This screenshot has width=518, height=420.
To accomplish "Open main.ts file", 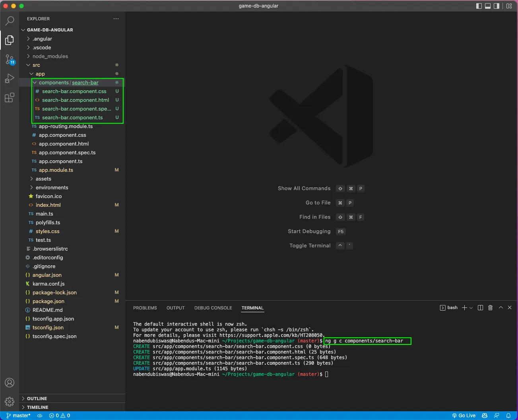I will tap(72, 214).
